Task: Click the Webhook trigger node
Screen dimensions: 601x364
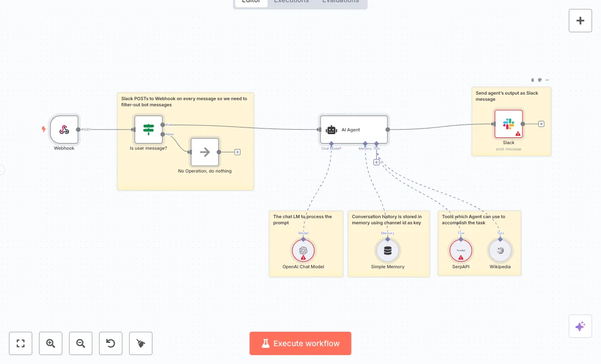Action: pyautogui.click(x=64, y=129)
